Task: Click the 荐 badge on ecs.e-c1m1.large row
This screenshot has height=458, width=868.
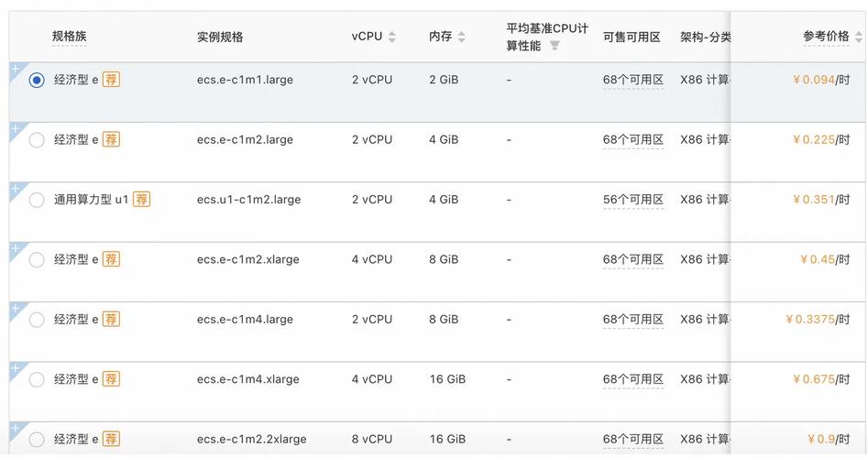Action: click(x=111, y=80)
